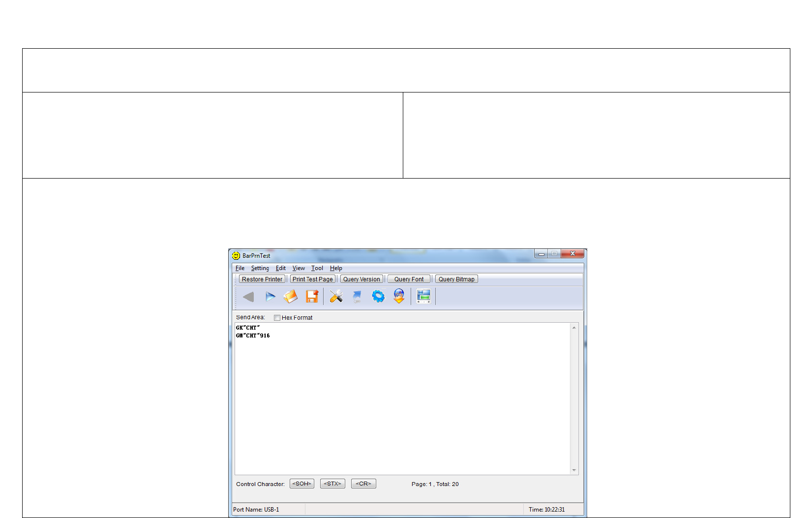Click the Query Version button
This screenshot has width=812, height=518.
[x=361, y=279]
